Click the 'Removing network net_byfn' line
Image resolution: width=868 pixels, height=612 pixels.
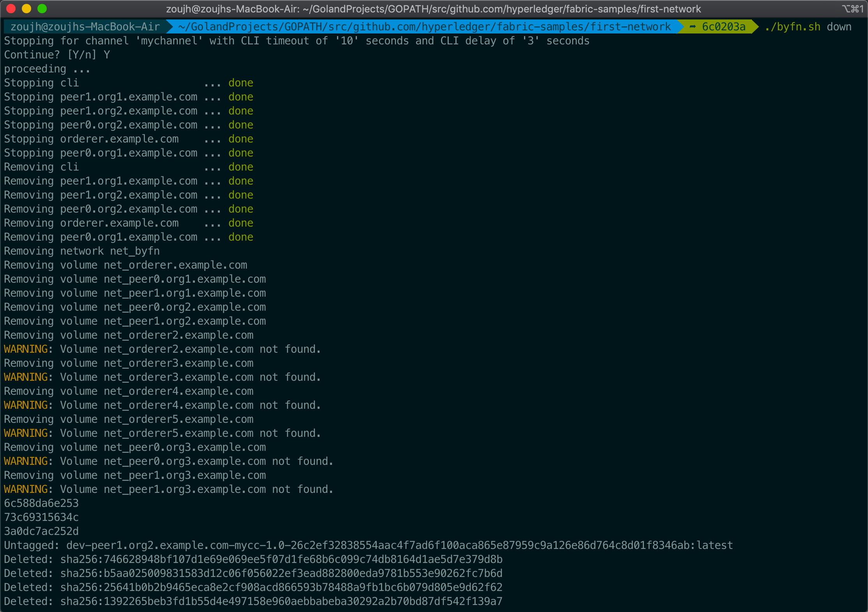click(82, 251)
